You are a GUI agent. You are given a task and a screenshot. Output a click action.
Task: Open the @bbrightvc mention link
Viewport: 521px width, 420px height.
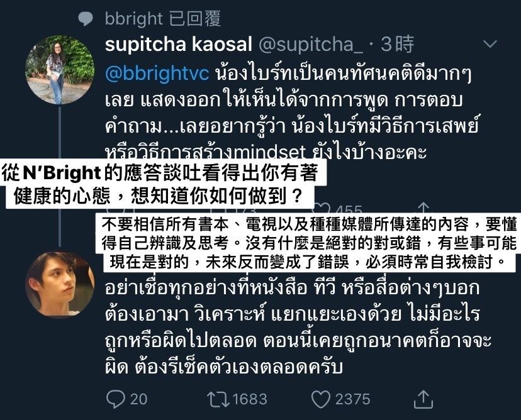click(x=157, y=73)
